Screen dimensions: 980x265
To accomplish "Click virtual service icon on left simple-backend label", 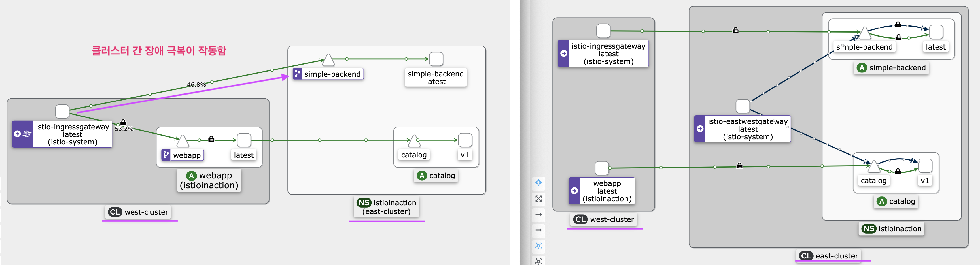I will [x=298, y=74].
